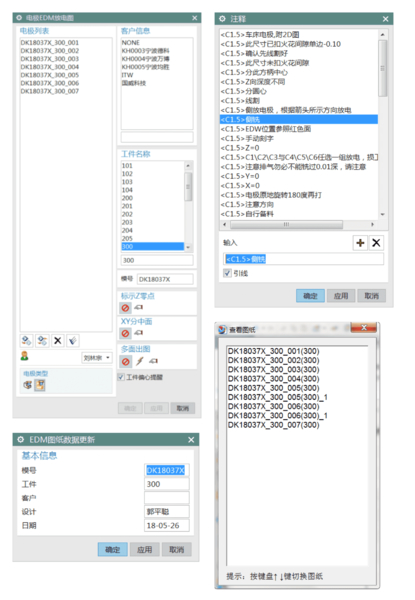Click the plus add icon in the 注释 dialog

point(360,243)
